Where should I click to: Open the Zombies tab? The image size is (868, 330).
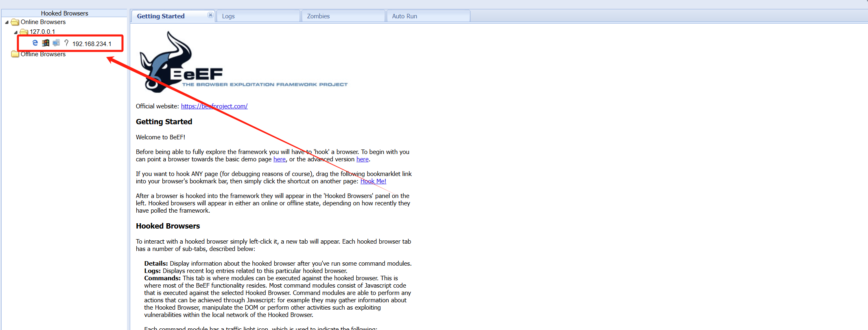(343, 16)
